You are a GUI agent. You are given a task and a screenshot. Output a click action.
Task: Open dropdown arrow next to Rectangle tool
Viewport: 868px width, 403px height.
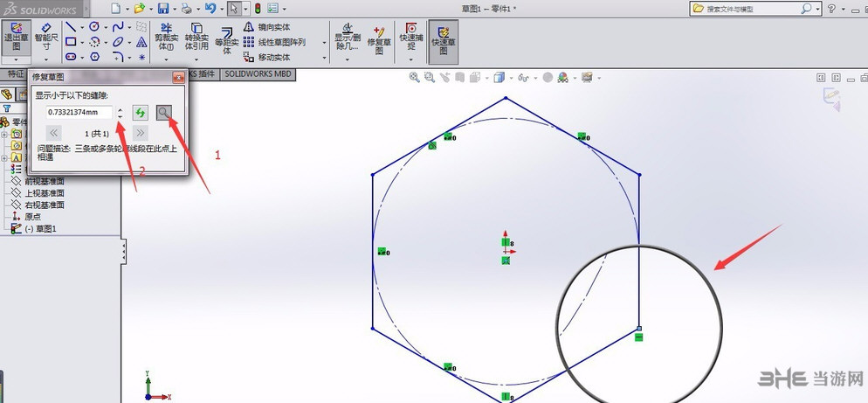click(82, 42)
